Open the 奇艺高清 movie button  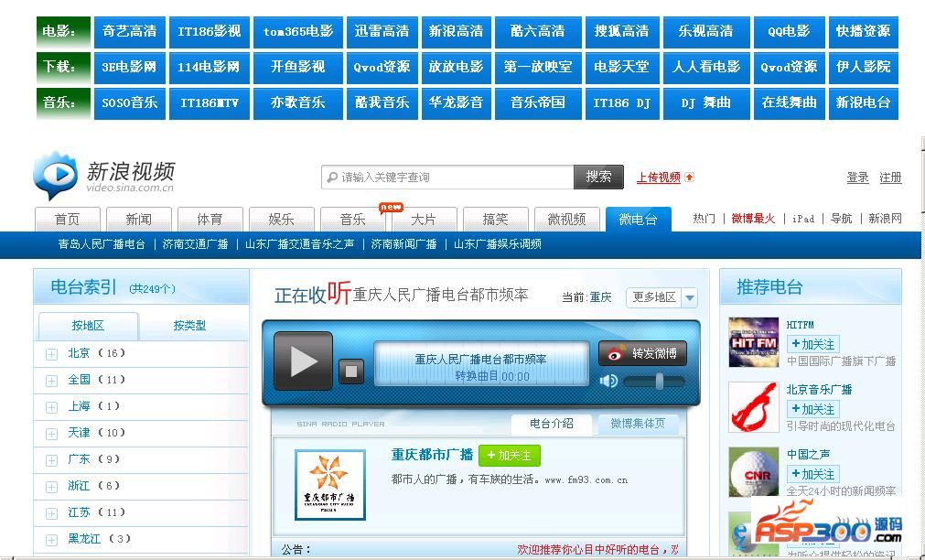(130, 32)
